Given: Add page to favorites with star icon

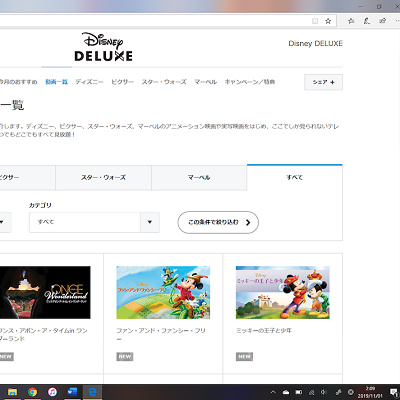Looking at the screenshot, I should coord(328,21).
